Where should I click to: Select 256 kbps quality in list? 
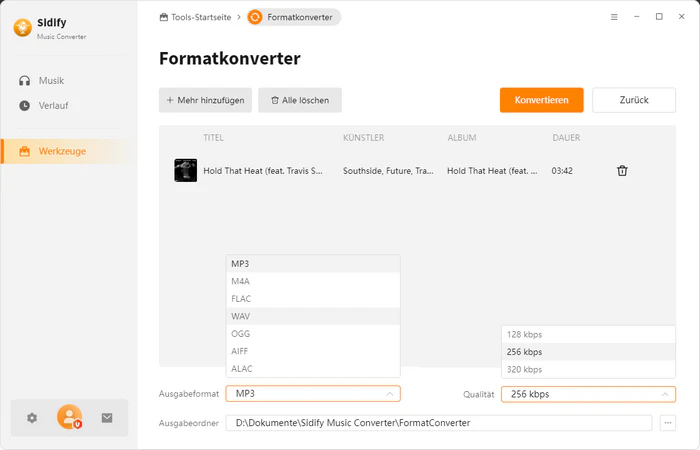588,352
